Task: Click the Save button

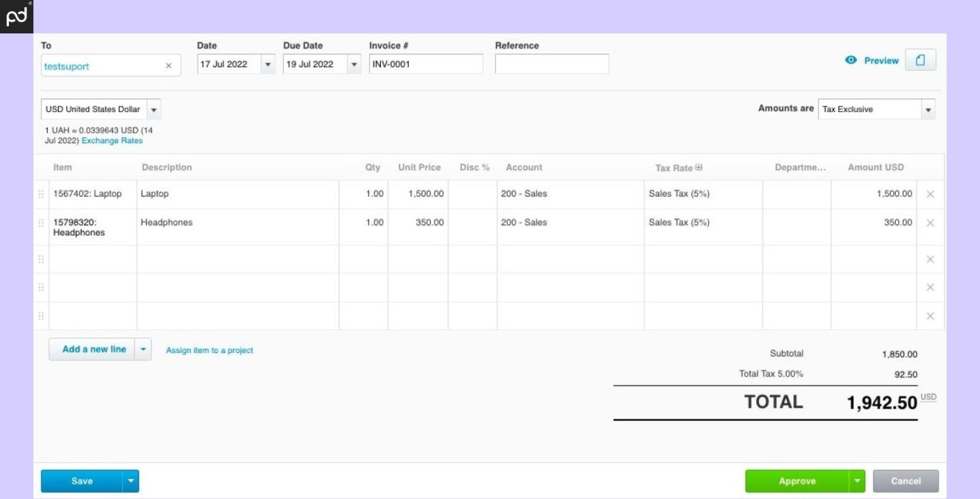Action: point(83,480)
